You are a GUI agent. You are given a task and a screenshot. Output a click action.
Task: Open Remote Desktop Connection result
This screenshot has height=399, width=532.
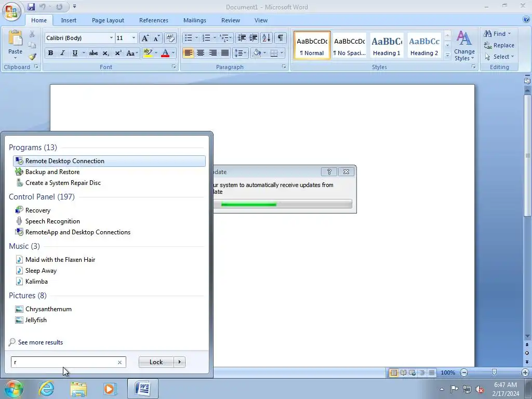(109, 161)
